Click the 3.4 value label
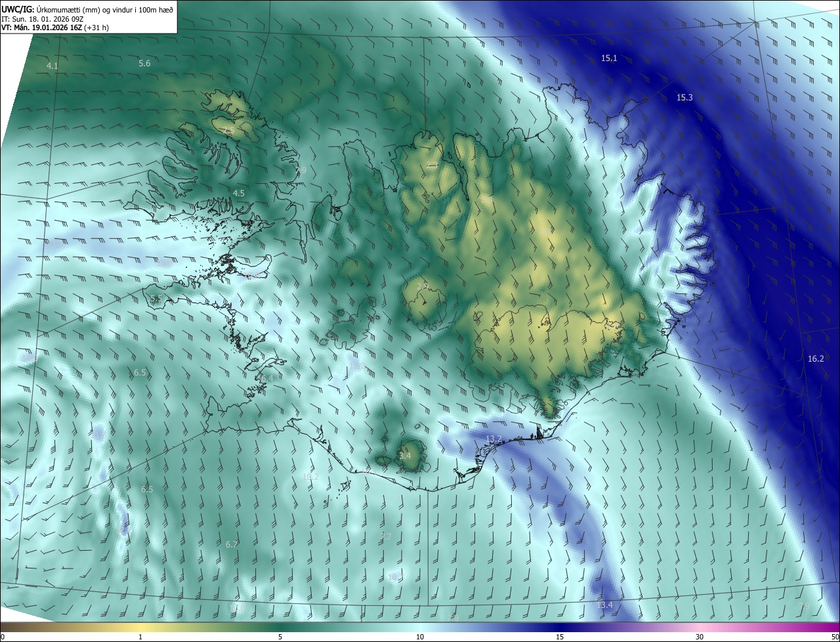This screenshot has height=642, width=840. click(405, 456)
